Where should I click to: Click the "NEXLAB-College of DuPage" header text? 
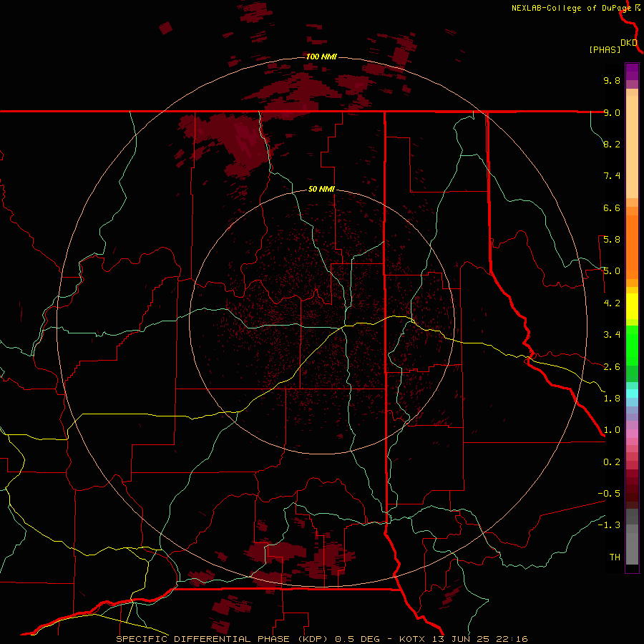tap(571, 8)
